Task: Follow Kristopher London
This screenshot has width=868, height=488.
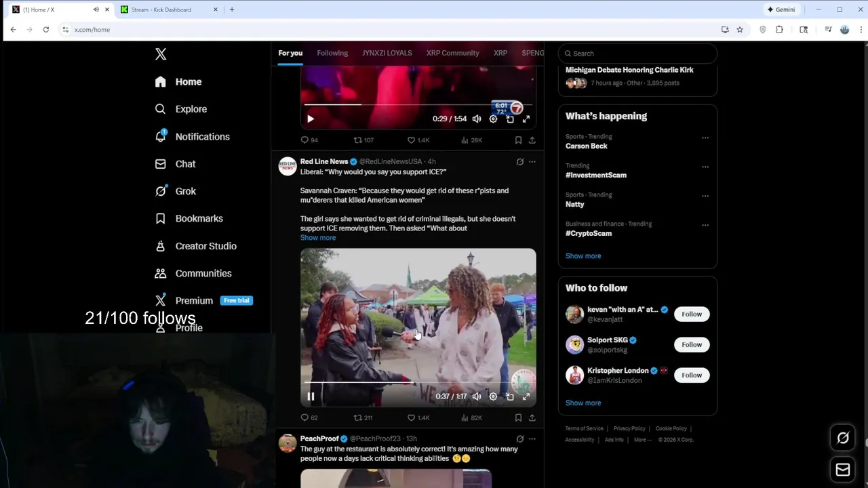Action: click(x=692, y=375)
